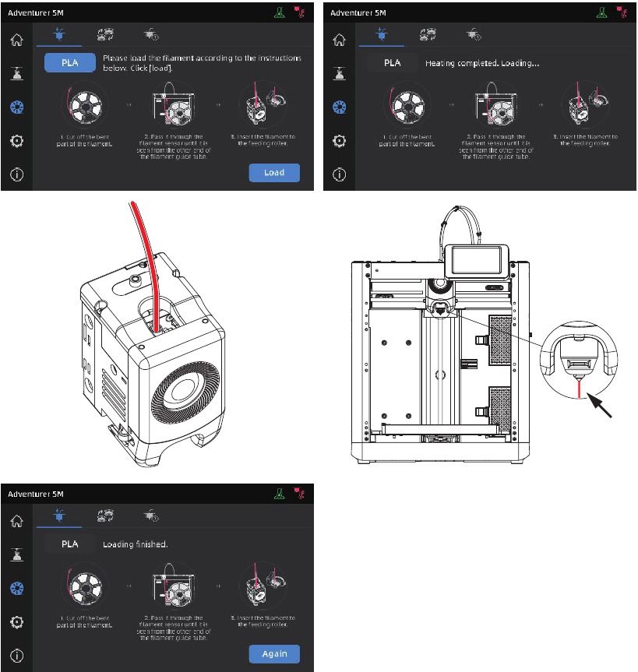The height and width of the screenshot is (672, 638).
Task: Open third nozzle tab on 'Heating completed' screen
Action: (474, 34)
